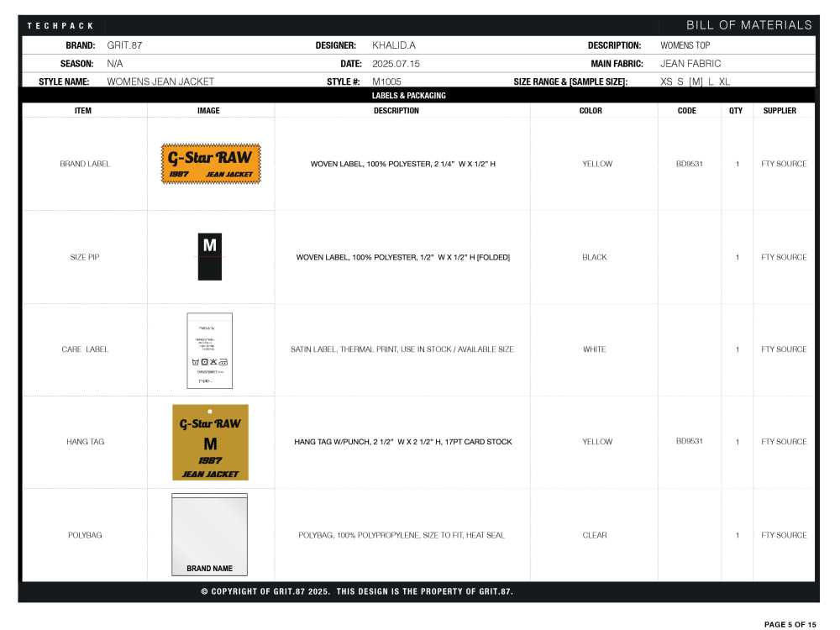Click quantity 1 in brand label row
The width and height of the screenshot is (840, 630).
pos(738,164)
